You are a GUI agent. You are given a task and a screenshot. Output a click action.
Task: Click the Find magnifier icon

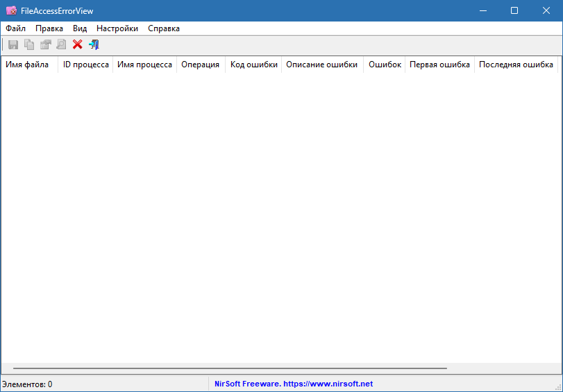tap(61, 44)
